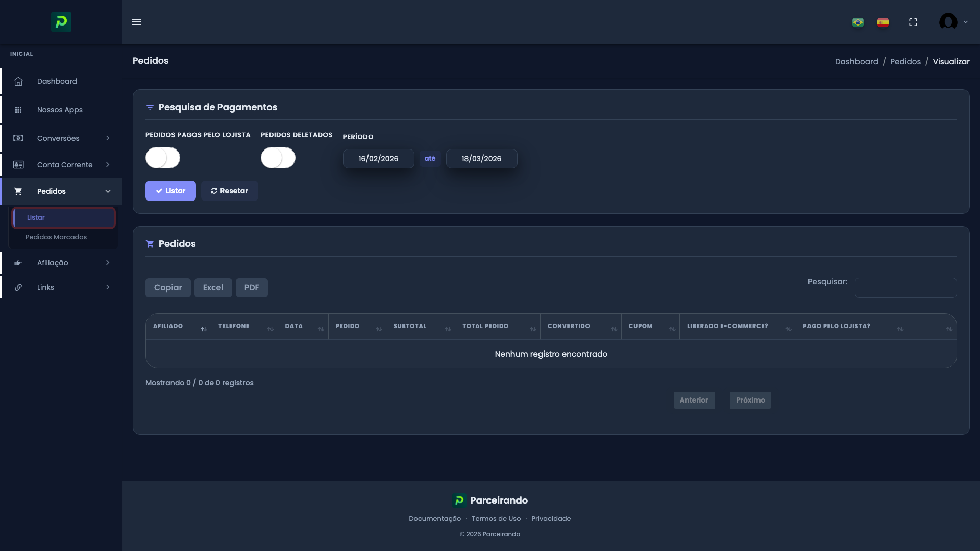Export table with Excel button
The height and width of the screenshot is (551, 980).
pos(213,288)
